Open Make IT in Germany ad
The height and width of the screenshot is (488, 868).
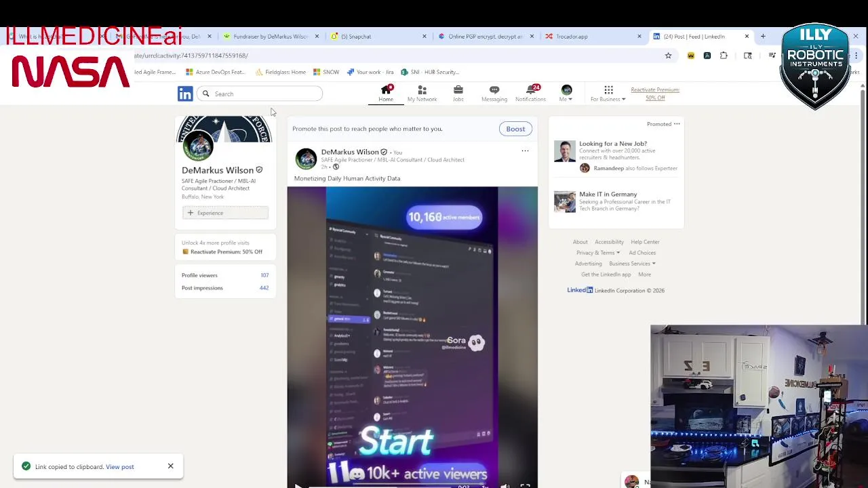coord(608,194)
